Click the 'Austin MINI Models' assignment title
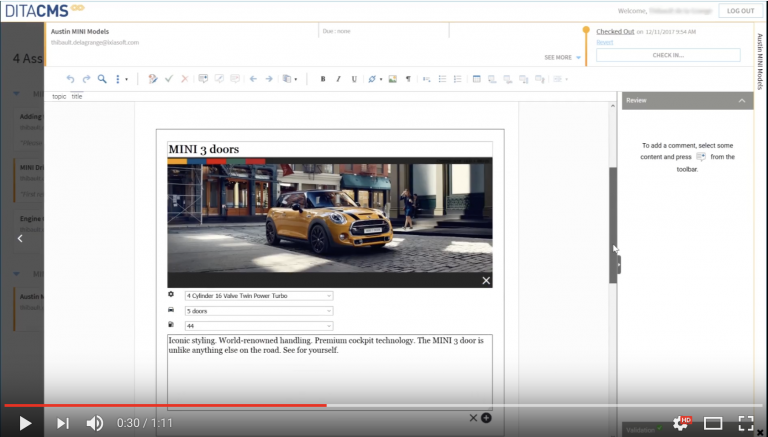 point(80,31)
